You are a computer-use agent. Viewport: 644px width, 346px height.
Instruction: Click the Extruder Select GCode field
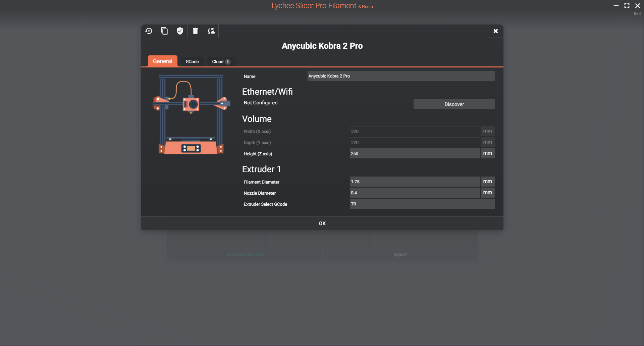coord(422,204)
